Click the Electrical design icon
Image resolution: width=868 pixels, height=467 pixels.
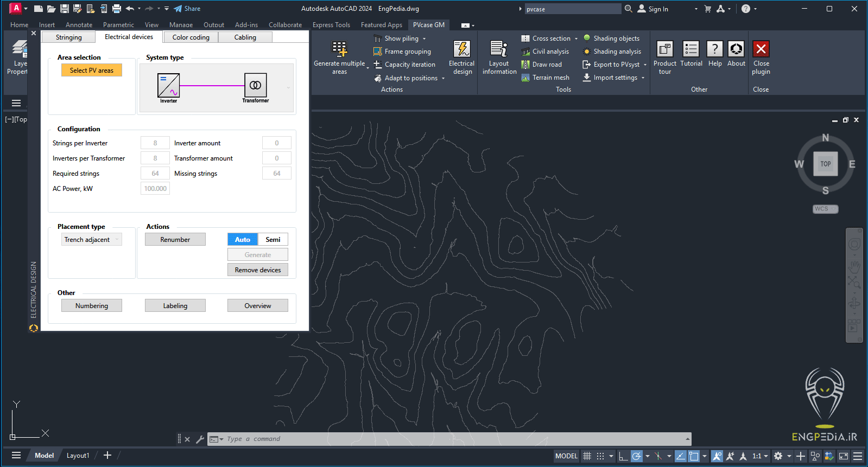pyautogui.click(x=461, y=49)
